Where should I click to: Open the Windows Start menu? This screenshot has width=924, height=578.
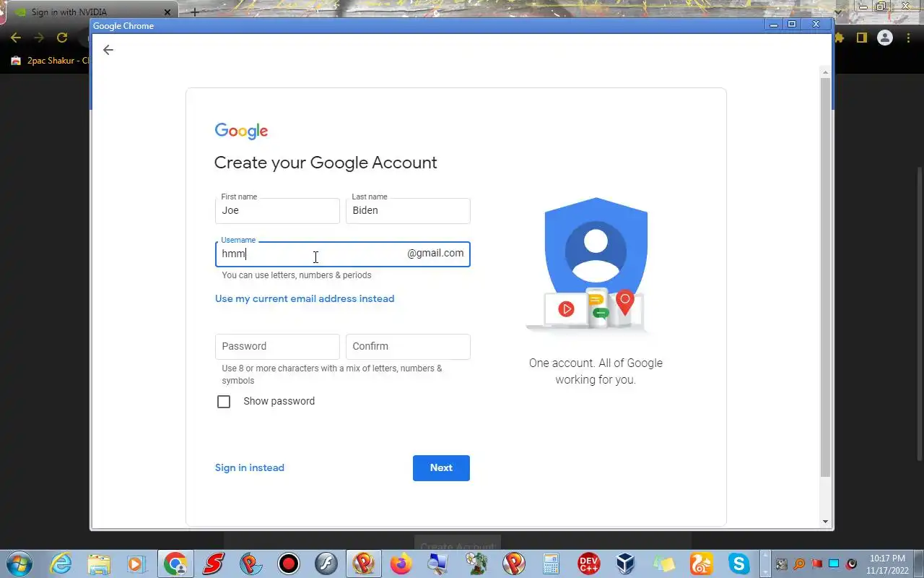[x=18, y=564]
